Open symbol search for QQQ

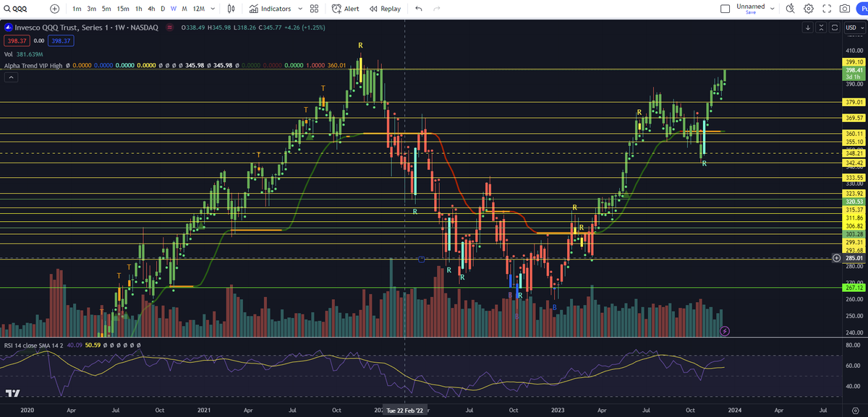coord(17,9)
